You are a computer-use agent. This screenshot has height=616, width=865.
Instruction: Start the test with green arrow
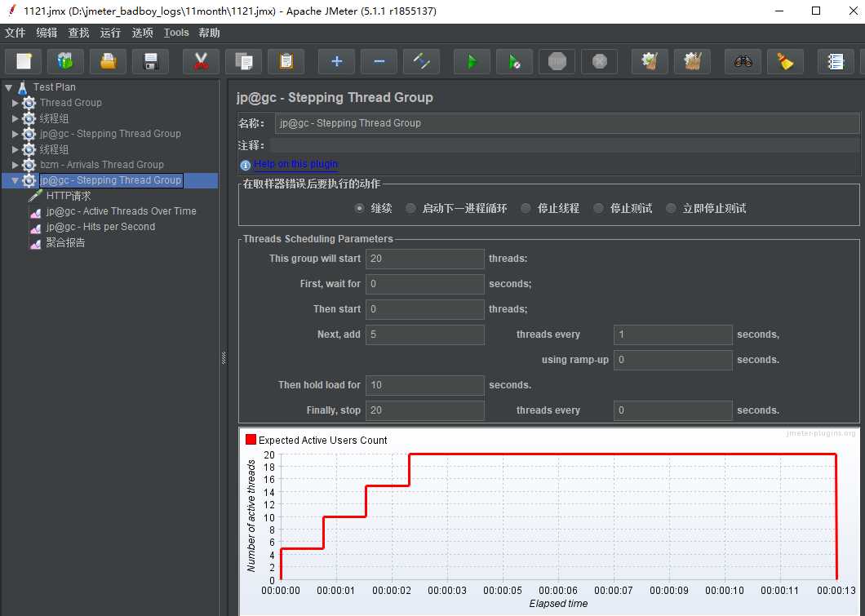(x=472, y=61)
